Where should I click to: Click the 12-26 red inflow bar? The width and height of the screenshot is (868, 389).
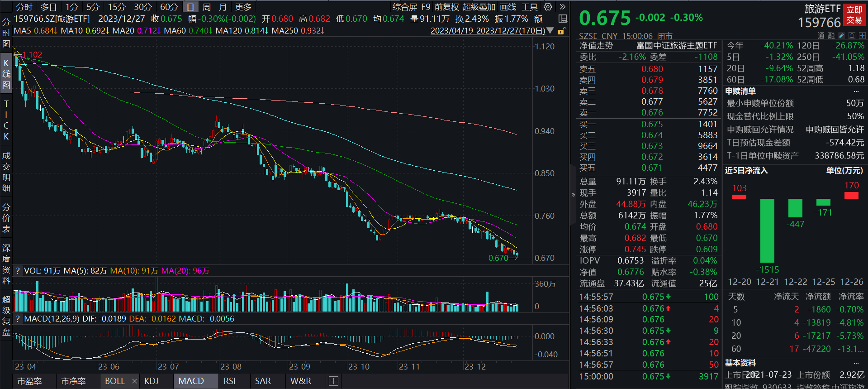(x=851, y=195)
